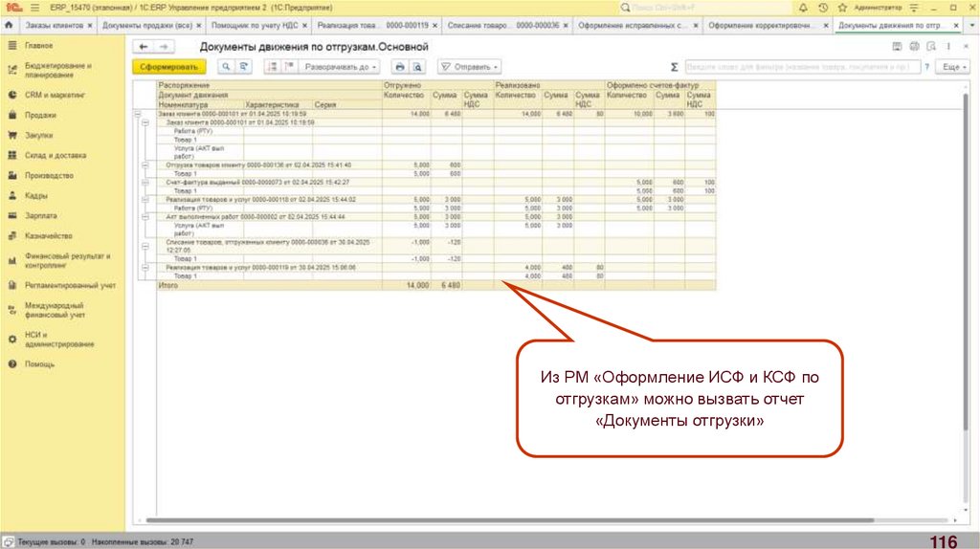Image resolution: width=980 pixels, height=549 pixels.
Task: Click the find magnifier icon in report toolbar
Action: tap(226, 67)
